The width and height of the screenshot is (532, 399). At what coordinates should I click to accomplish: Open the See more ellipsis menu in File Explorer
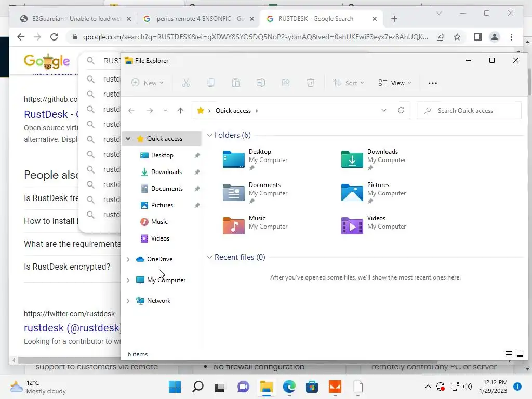coord(433,83)
